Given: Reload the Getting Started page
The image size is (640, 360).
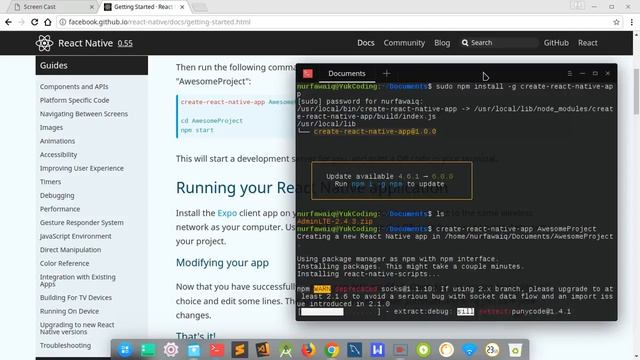Looking at the screenshot, I should tap(34, 22).
